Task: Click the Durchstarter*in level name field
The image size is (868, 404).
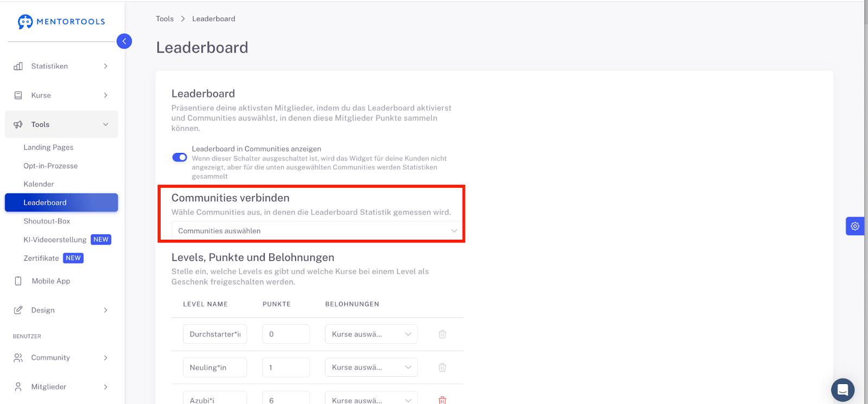Action: point(215,334)
